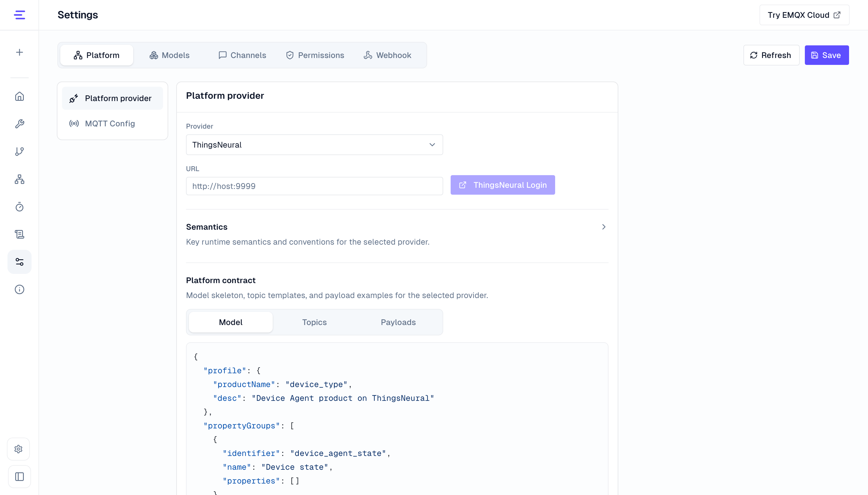Click the Try EMQX Cloud button
The width and height of the screenshot is (868, 495).
[x=805, y=15]
